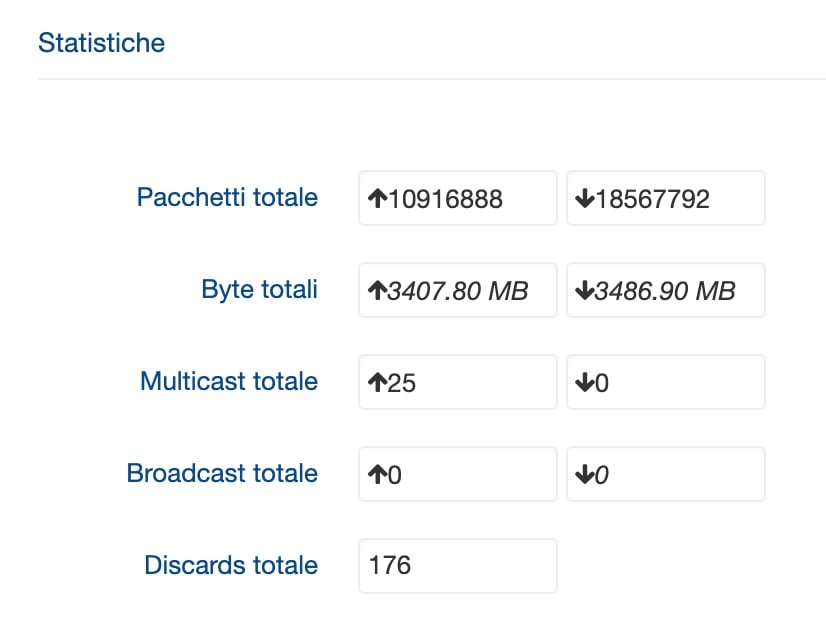Click the up arrow icon in Multicast totale
This screenshot has width=826, height=636.
[378, 383]
